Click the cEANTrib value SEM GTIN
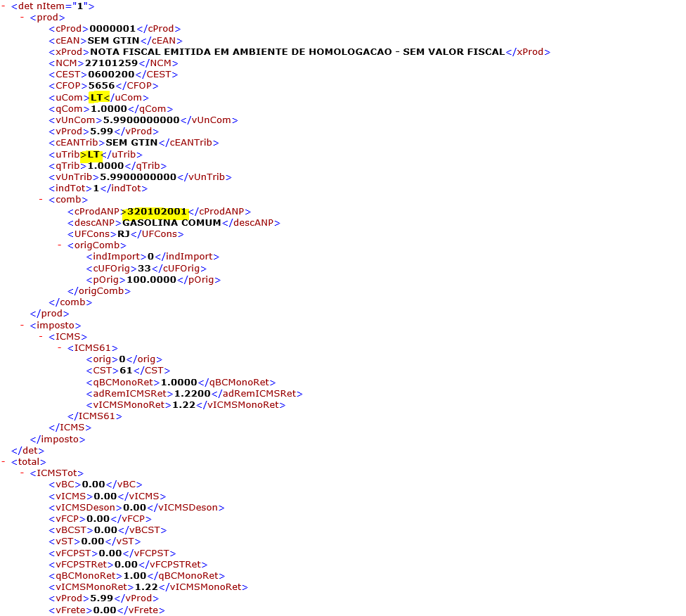 coord(131,143)
